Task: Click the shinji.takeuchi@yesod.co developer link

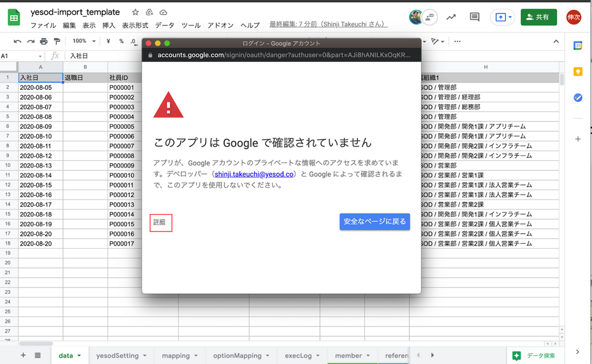Action: [253, 174]
